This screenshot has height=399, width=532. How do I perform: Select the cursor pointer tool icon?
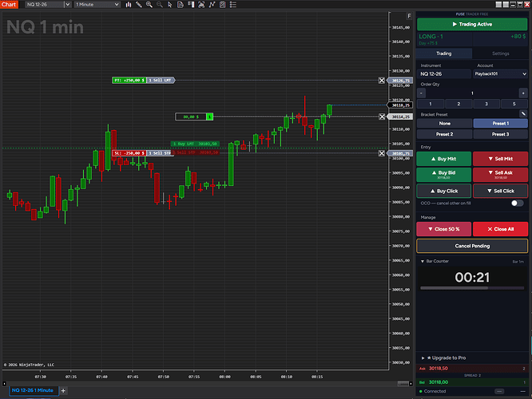point(170,5)
